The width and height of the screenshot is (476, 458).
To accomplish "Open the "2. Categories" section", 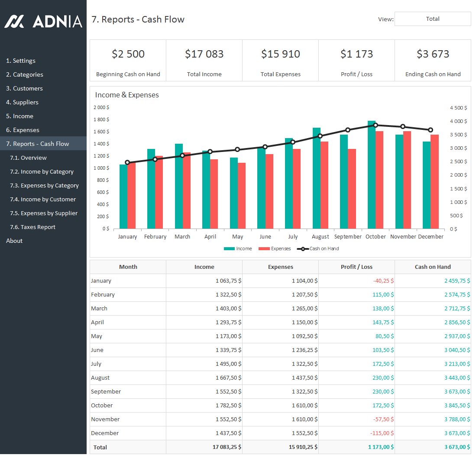I will tap(24, 74).
